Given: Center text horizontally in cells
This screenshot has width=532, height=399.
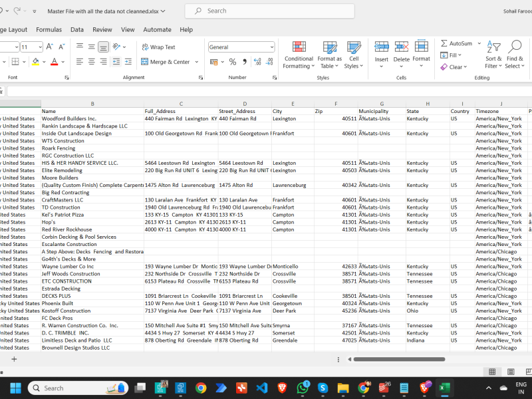Looking at the screenshot, I should (92, 61).
